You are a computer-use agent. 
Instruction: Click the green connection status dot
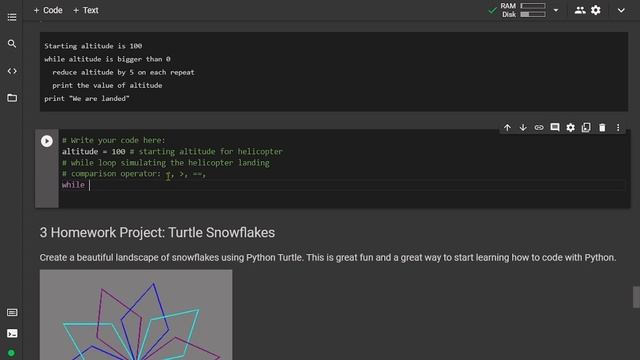click(11, 353)
